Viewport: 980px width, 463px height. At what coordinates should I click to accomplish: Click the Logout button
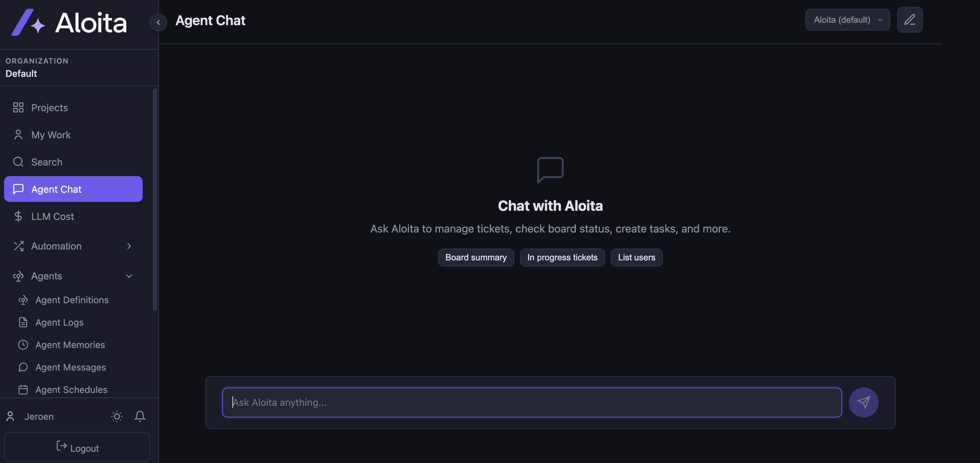click(77, 447)
